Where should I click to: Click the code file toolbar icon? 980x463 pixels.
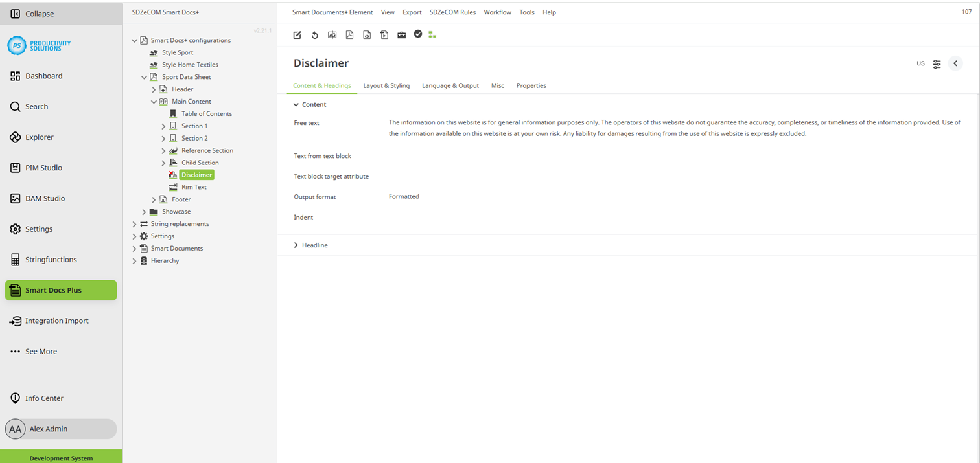click(x=367, y=35)
